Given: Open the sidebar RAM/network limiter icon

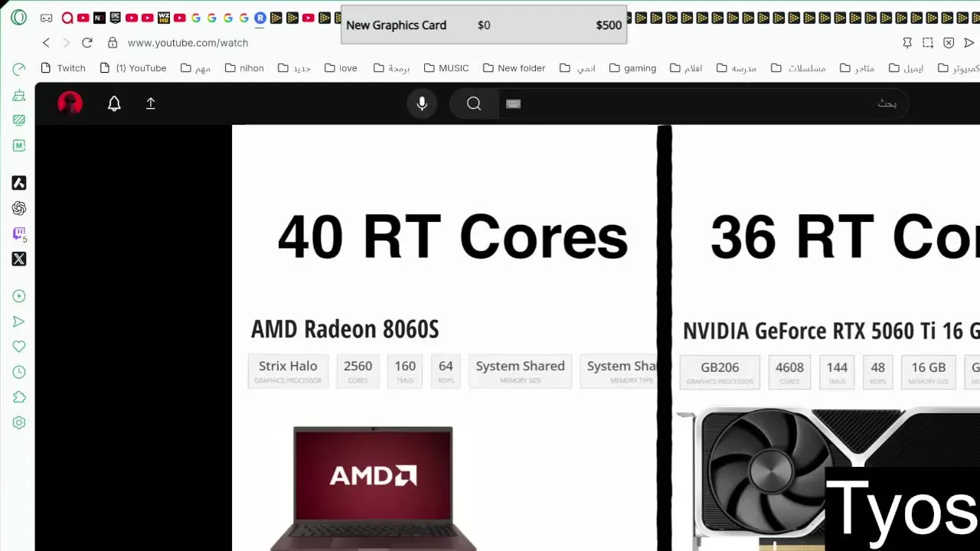Looking at the screenshot, I should (19, 120).
